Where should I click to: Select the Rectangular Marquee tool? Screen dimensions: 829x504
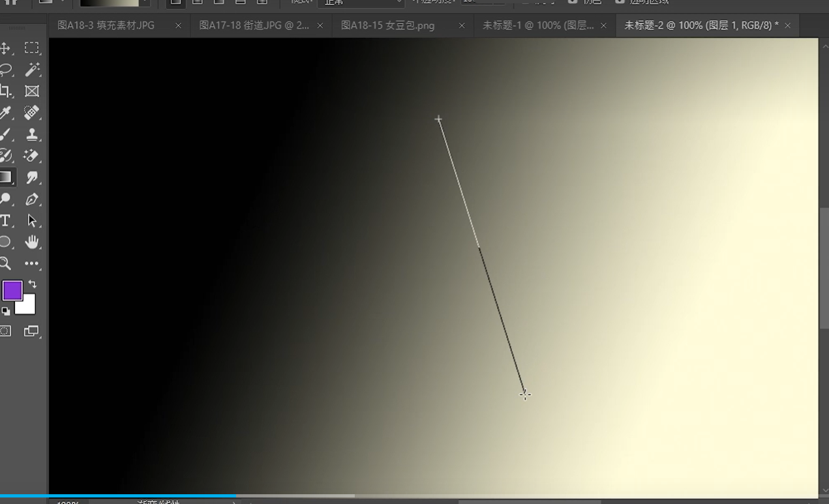click(31, 48)
